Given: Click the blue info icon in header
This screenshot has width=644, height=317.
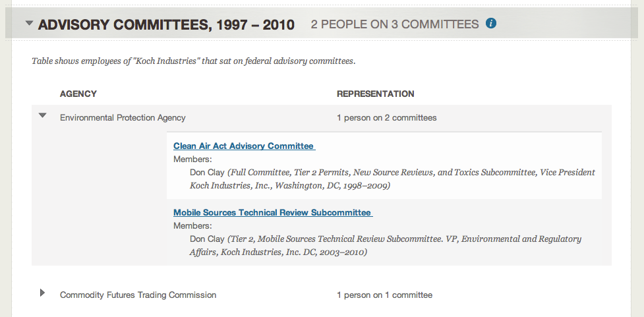Looking at the screenshot, I should pyautogui.click(x=490, y=24).
